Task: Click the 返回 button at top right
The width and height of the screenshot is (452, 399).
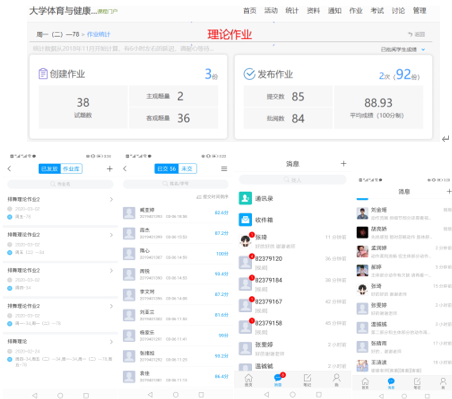Action: tap(417, 34)
